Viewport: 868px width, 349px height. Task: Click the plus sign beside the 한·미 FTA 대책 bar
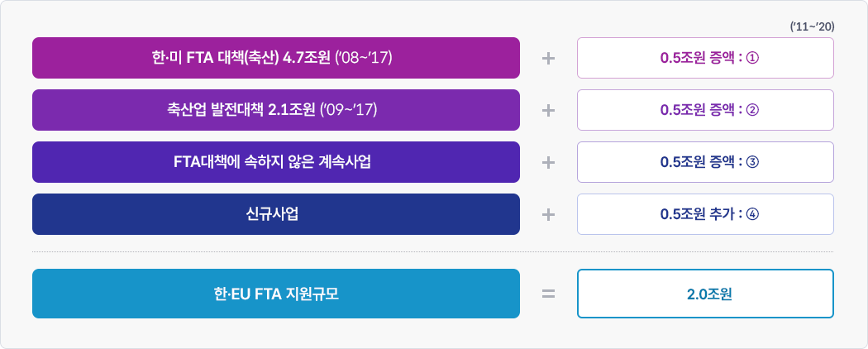[547, 59]
